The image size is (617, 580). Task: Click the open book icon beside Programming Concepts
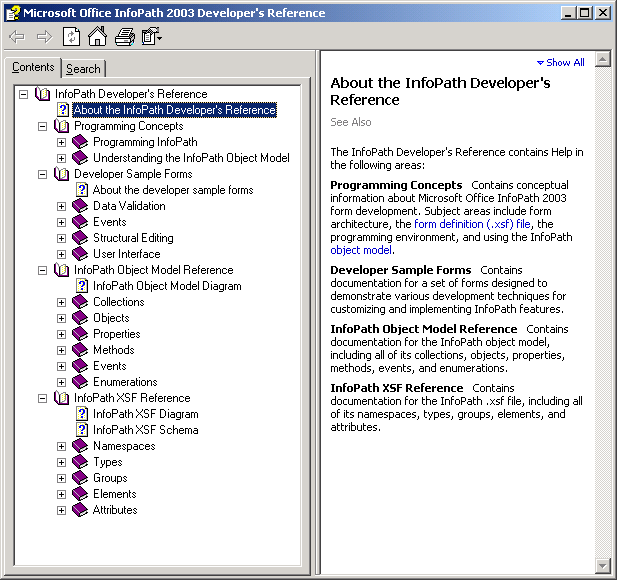coord(61,126)
